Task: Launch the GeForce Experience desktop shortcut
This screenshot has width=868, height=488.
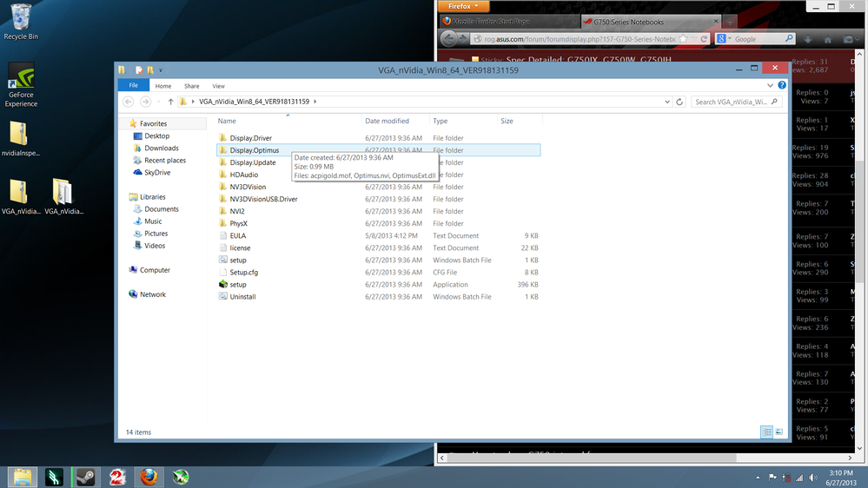Action: (21, 85)
